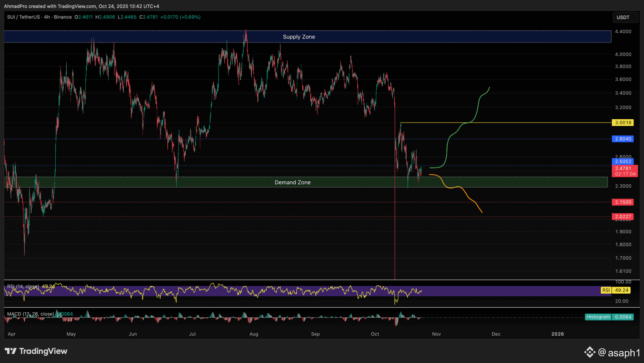This screenshot has height=363, width=644.
Task: Click the Oct marker on time axis
Action: coord(375,334)
